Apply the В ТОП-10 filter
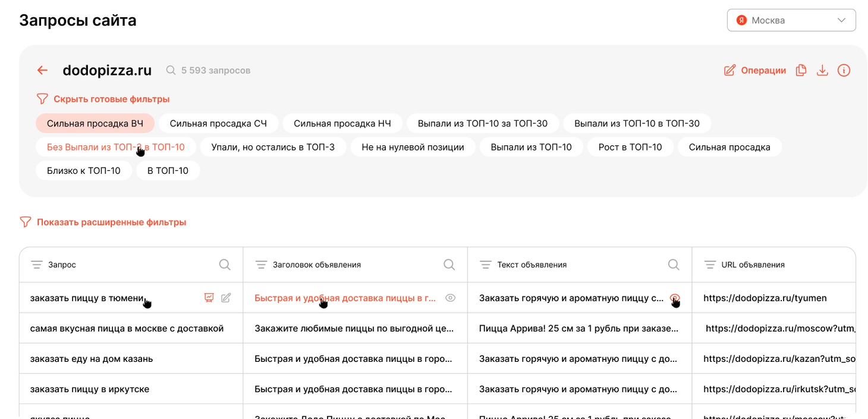Viewport: 868px width, 419px height. [168, 170]
